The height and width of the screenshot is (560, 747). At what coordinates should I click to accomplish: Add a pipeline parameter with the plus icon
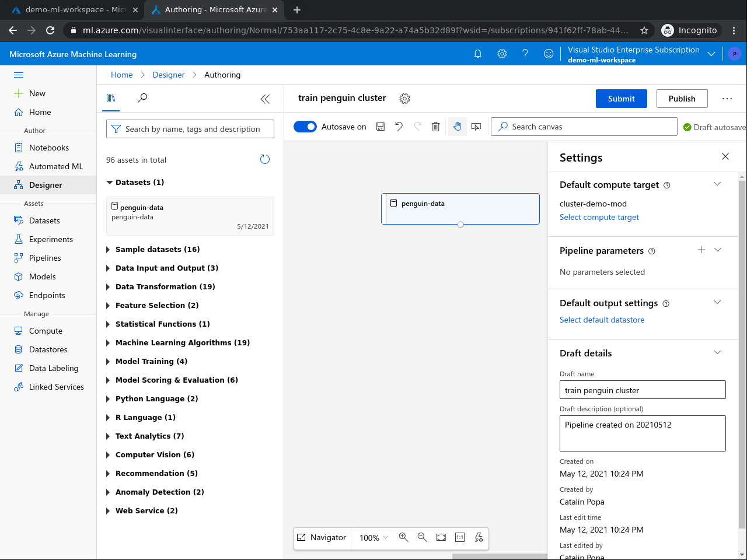[x=701, y=250]
